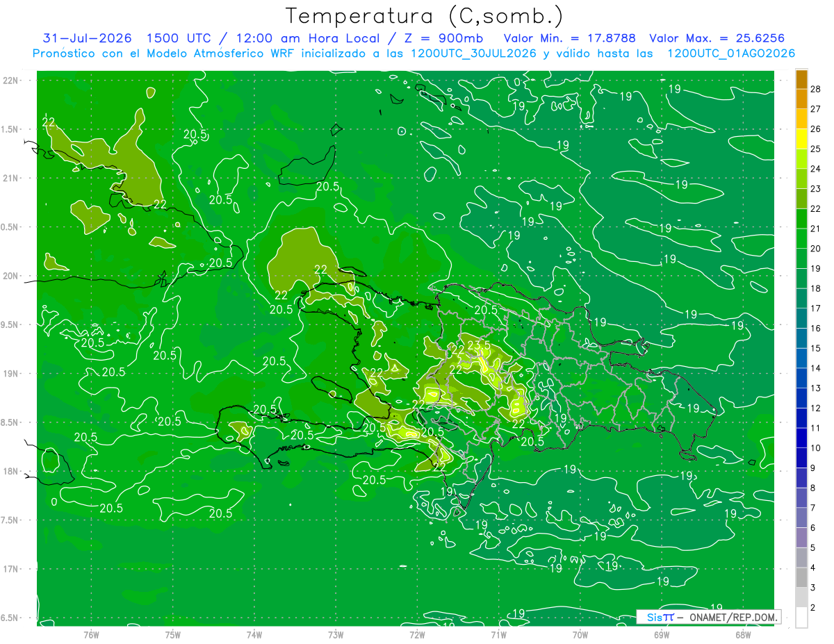Screen dimensions: 834x644
Task: Click the color scale label '28'
Action: (x=816, y=89)
